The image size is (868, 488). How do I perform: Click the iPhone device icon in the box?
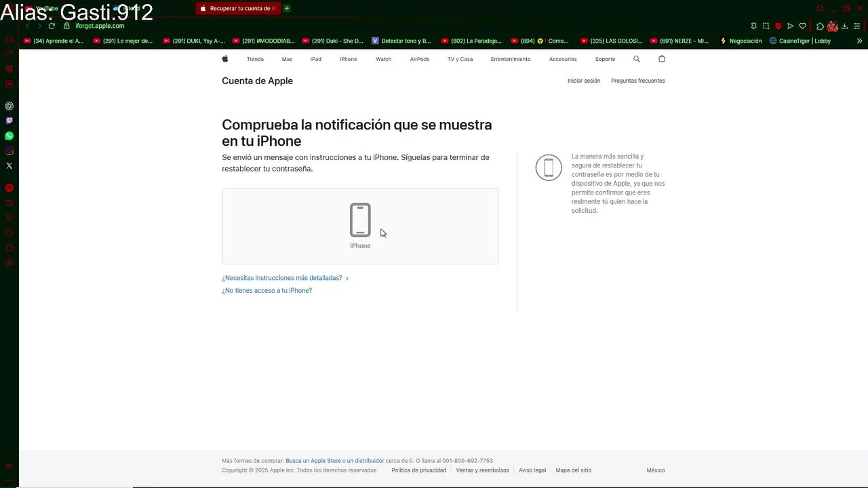(x=360, y=220)
